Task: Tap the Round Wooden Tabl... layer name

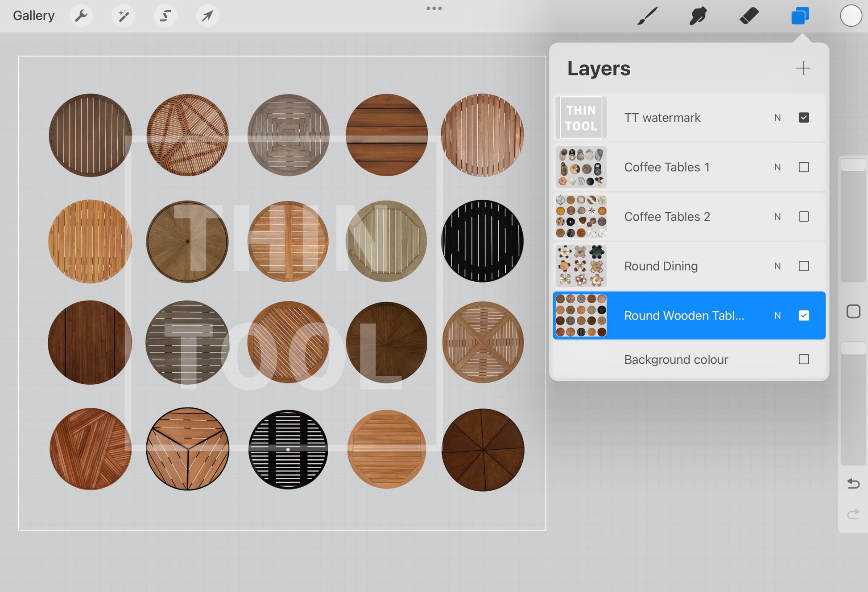Action: tap(684, 316)
